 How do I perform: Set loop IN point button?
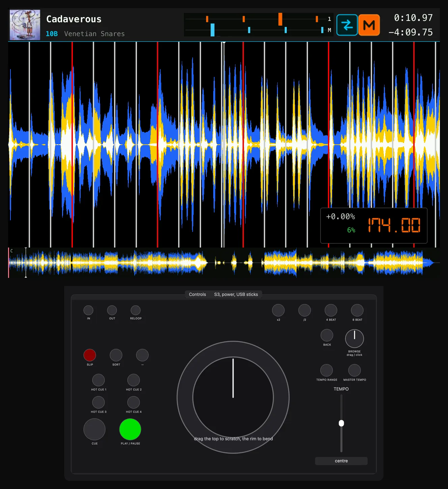[x=88, y=310]
